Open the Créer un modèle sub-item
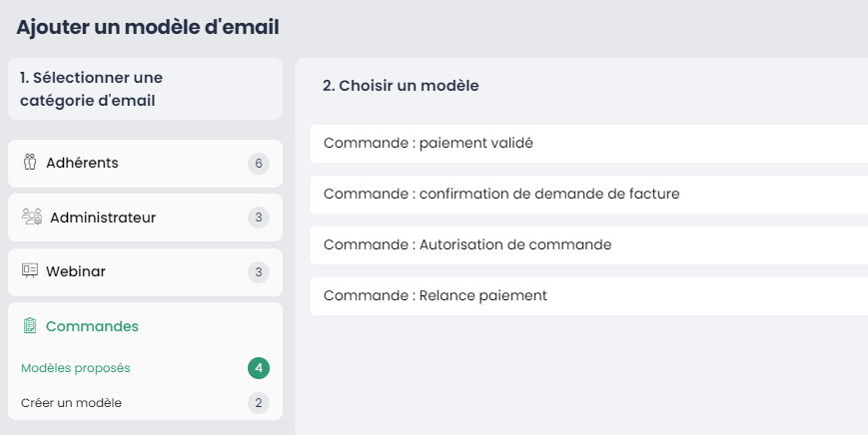 click(x=71, y=403)
